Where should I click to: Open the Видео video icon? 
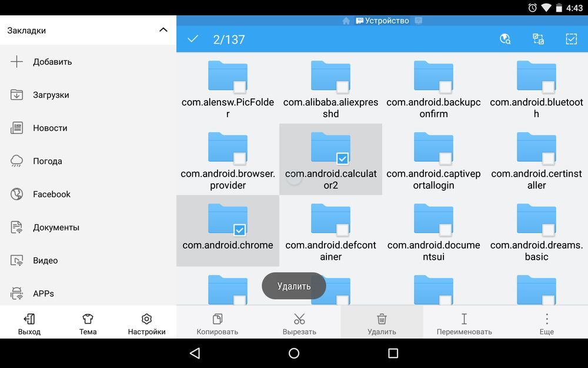click(16, 260)
